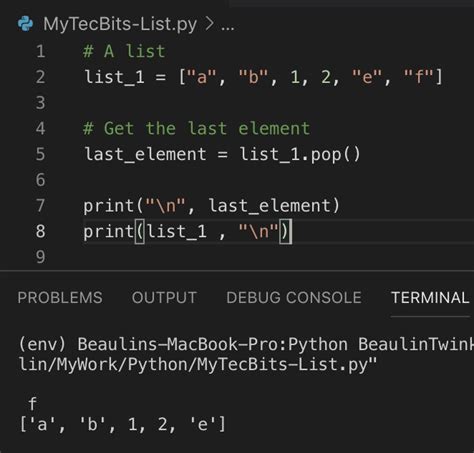Click print keyword on line 8

point(109,231)
